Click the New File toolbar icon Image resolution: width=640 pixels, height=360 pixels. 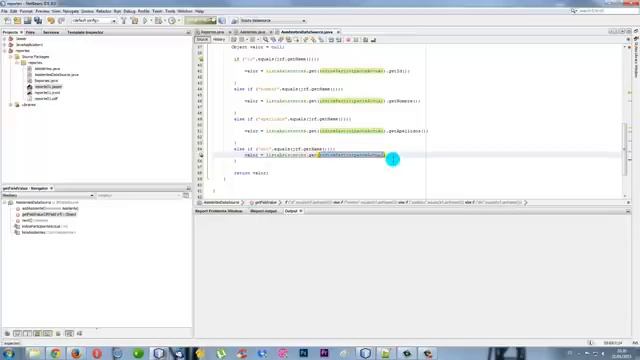point(7,20)
